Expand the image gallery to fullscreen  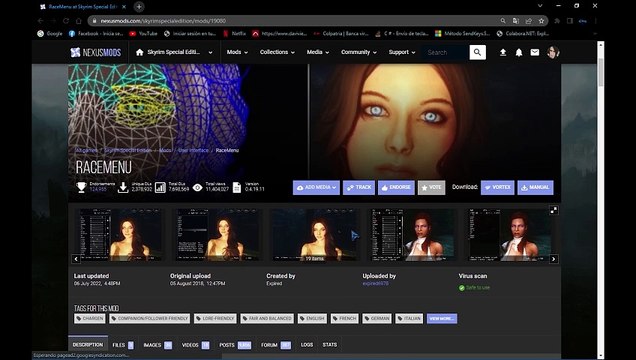(554, 210)
